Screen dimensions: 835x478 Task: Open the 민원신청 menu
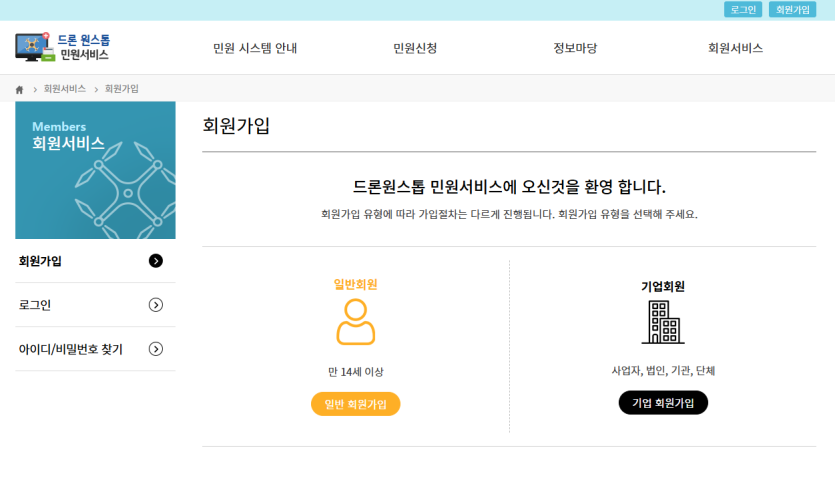point(415,48)
